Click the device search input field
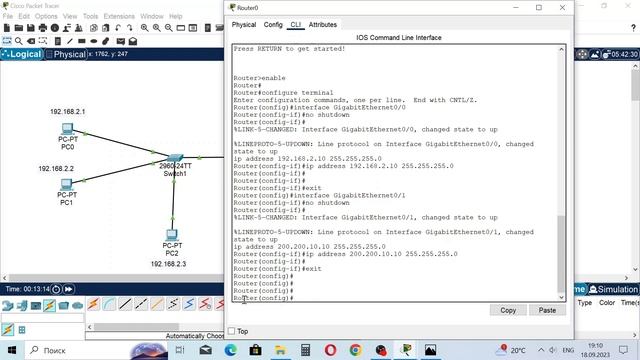The image size is (640, 360). tap(42, 318)
